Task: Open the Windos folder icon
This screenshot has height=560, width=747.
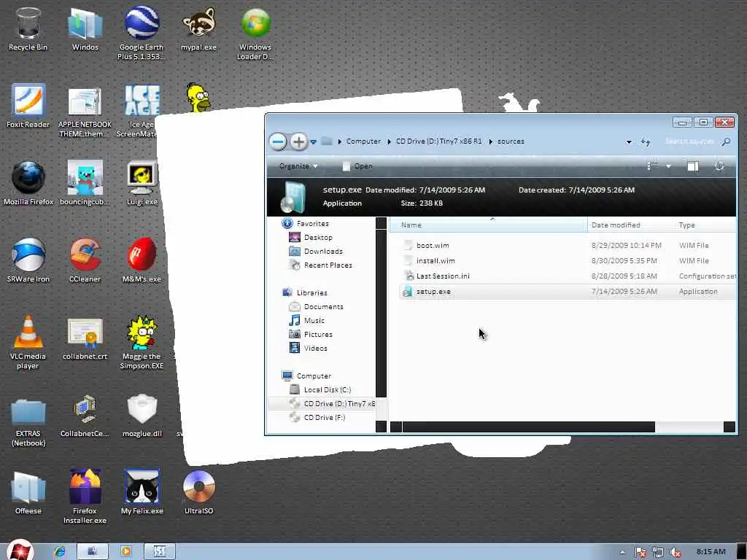Action: (x=85, y=28)
